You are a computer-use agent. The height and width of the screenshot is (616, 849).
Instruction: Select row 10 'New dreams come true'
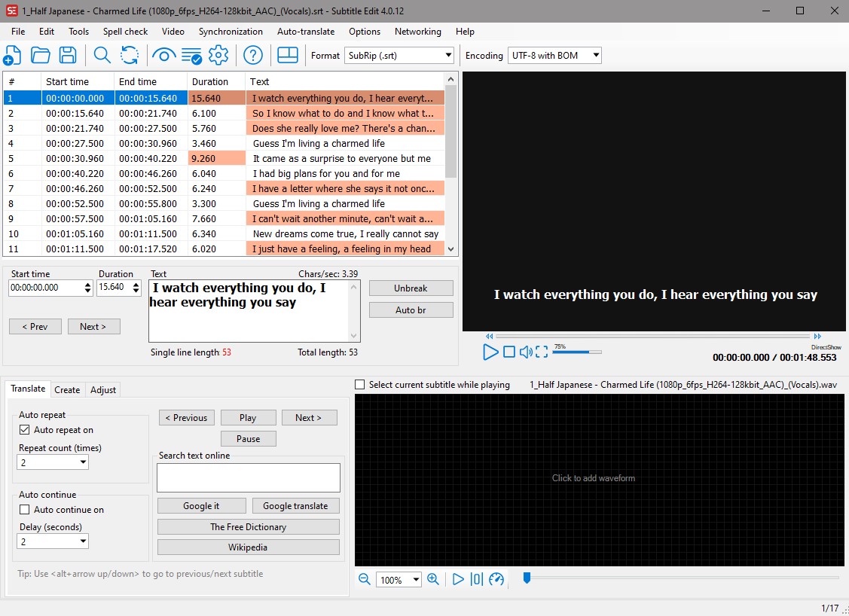tap(224, 234)
